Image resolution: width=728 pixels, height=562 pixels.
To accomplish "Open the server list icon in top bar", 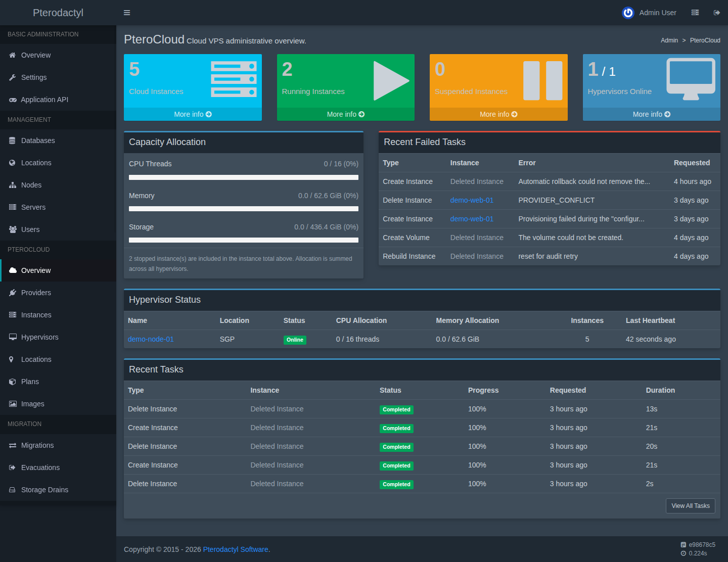I will (695, 13).
